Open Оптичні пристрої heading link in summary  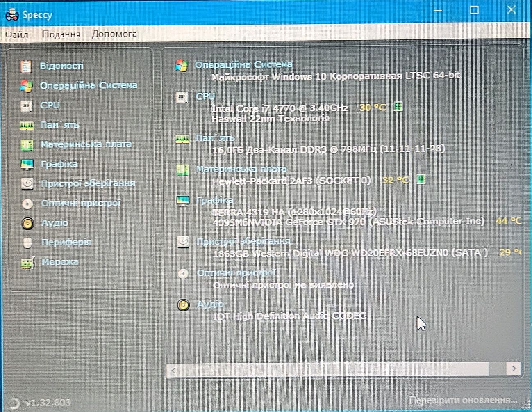click(236, 273)
